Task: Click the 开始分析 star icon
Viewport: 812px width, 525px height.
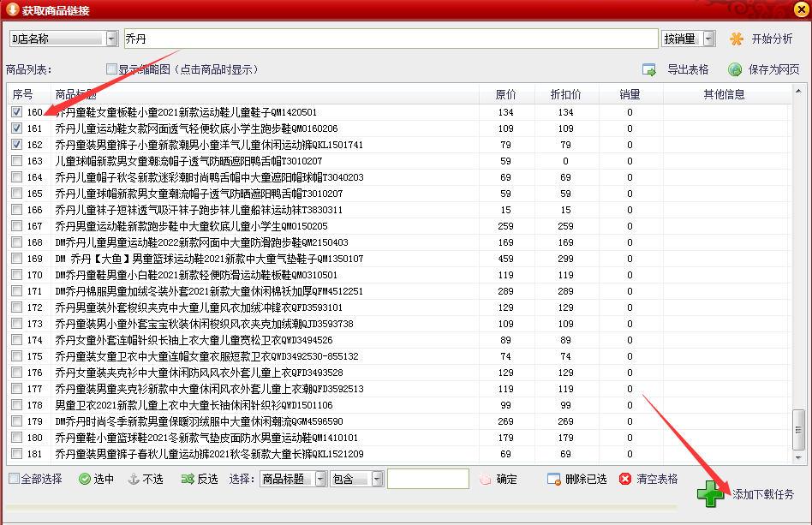Action: pyautogui.click(x=736, y=39)
